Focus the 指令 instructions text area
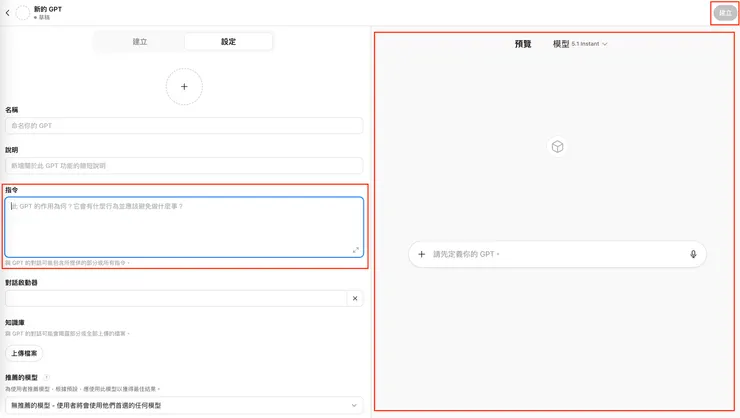 pyautogui.click(x=184, y=227)
